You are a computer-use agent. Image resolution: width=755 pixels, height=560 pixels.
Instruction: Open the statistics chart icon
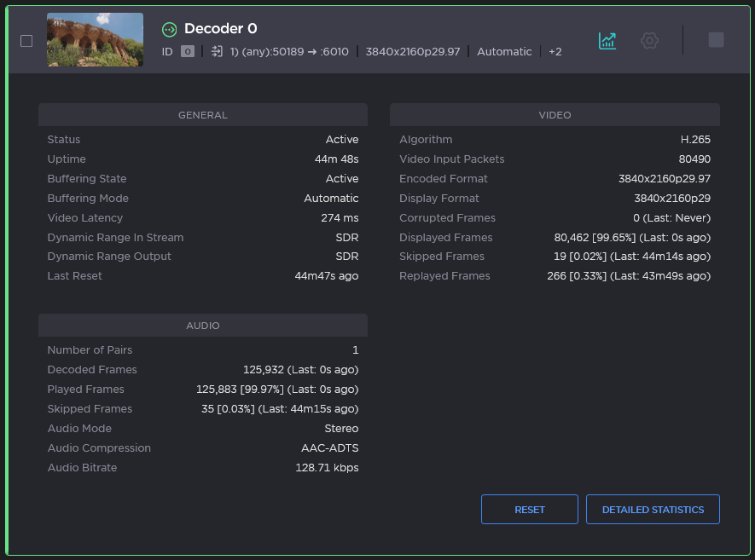pos(607,40)
